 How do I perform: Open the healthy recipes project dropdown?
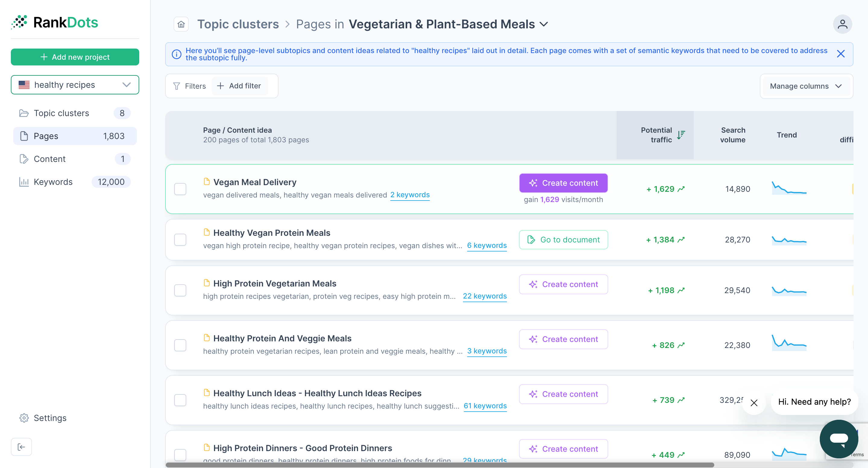point(75,85)
